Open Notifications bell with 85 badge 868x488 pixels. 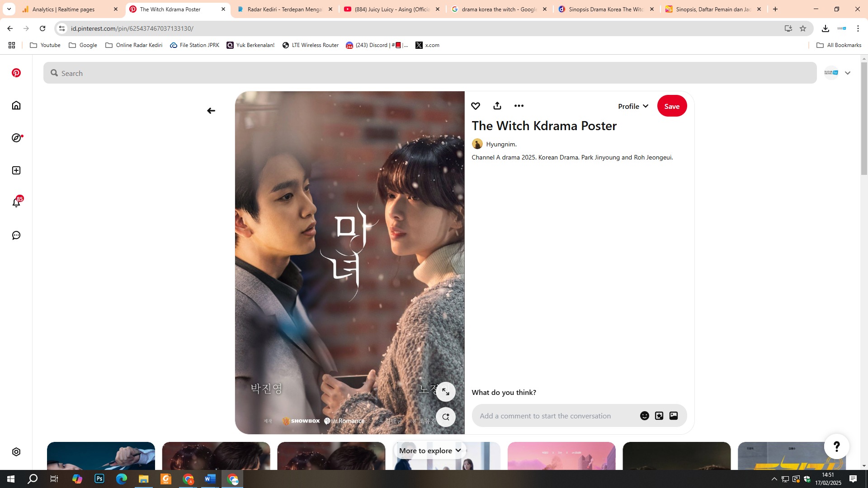[16, 202]
